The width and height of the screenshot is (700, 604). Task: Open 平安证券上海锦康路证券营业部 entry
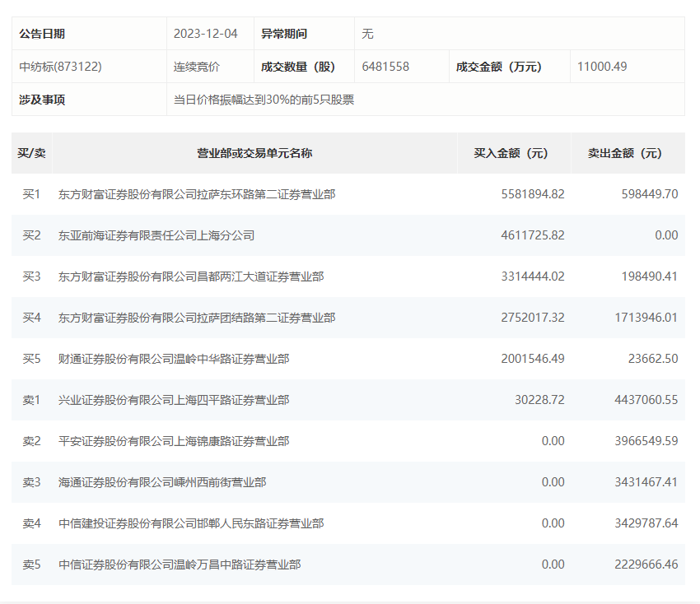(x=174, y=441)
